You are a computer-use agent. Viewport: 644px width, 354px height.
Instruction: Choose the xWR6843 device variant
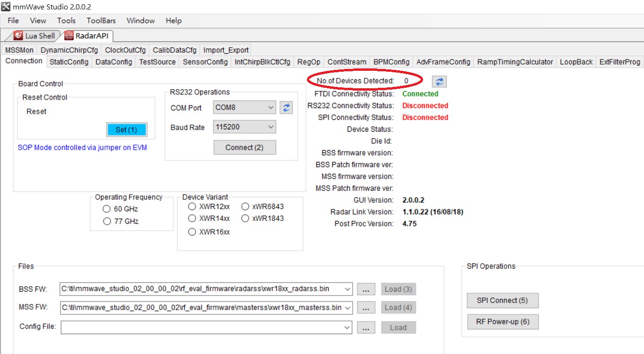[x=245, y=207]
